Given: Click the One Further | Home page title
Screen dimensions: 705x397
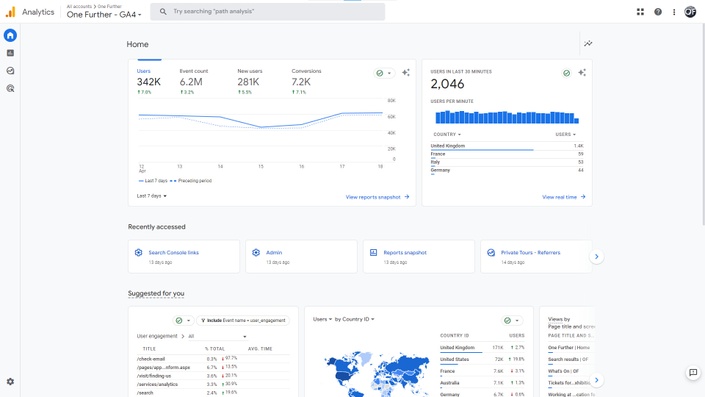Looking at the screenshot, I should click(x=569, y=348).
